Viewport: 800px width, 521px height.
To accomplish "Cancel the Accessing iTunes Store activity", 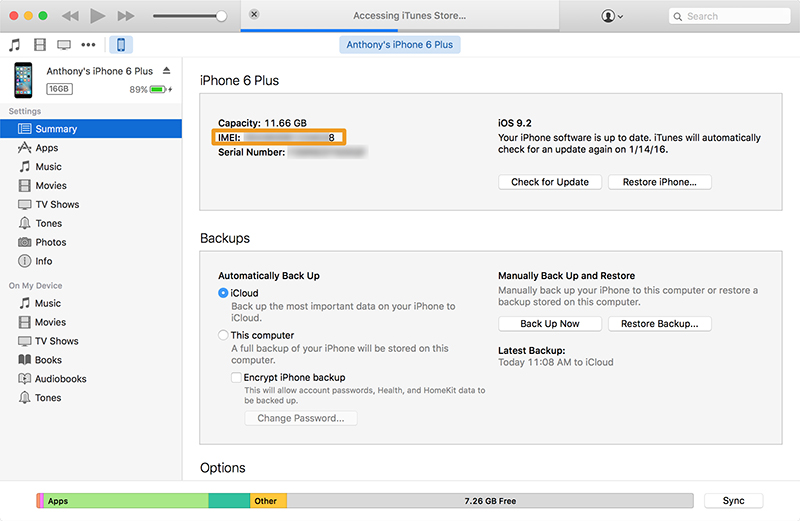I will 254,14.
